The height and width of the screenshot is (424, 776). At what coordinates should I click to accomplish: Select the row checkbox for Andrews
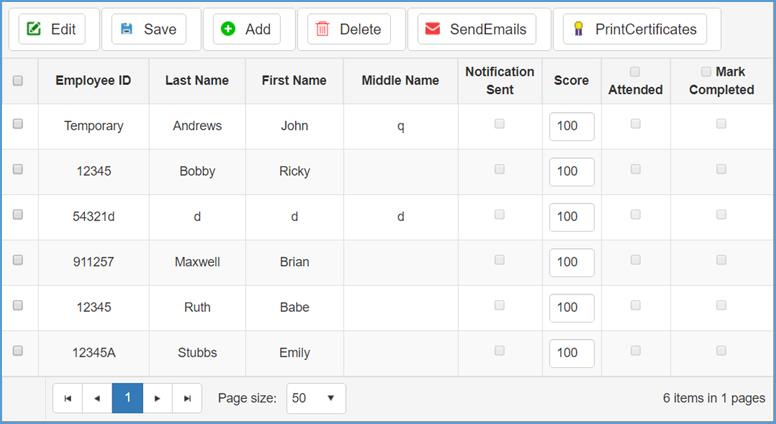click(18, 125)
